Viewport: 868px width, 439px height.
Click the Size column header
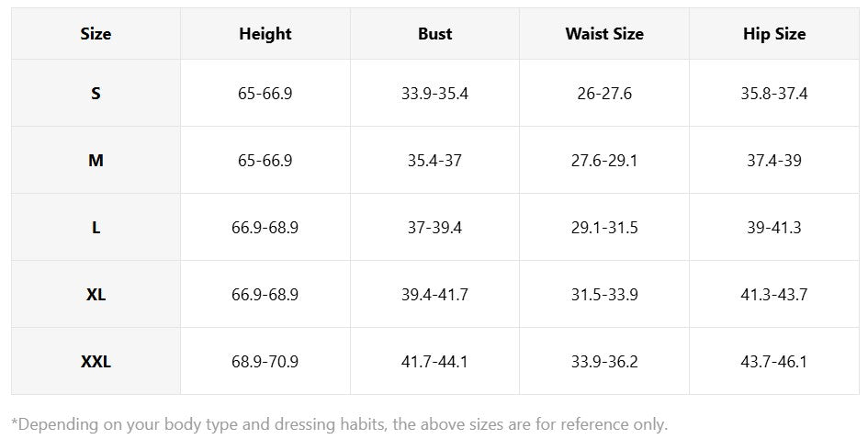coord(96,34)
